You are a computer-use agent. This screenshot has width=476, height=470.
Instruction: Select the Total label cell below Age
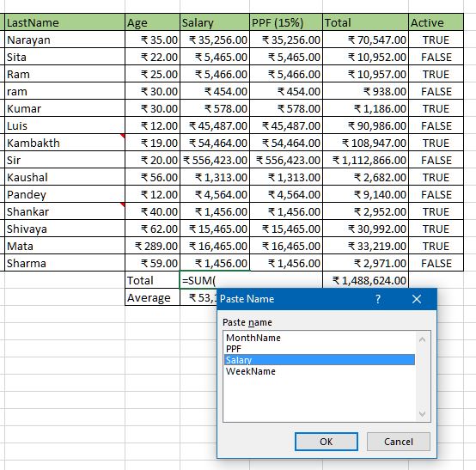coord(152,280)
